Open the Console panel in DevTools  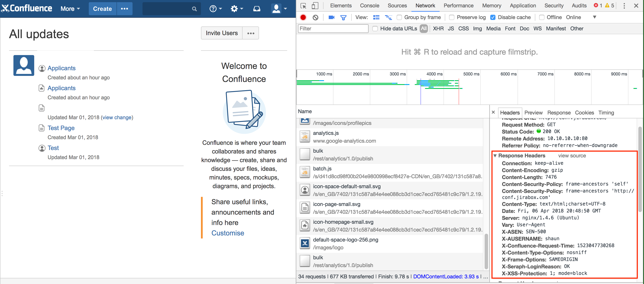369,5
